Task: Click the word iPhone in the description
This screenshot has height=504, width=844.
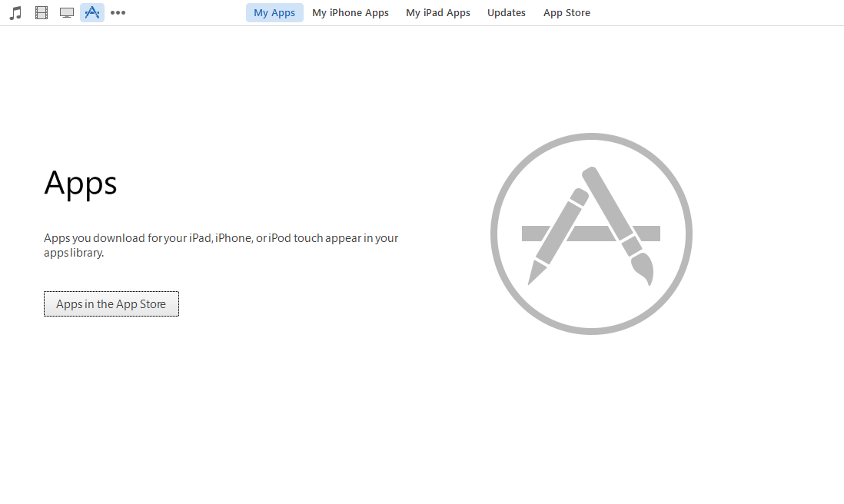Action: [234, 237]
